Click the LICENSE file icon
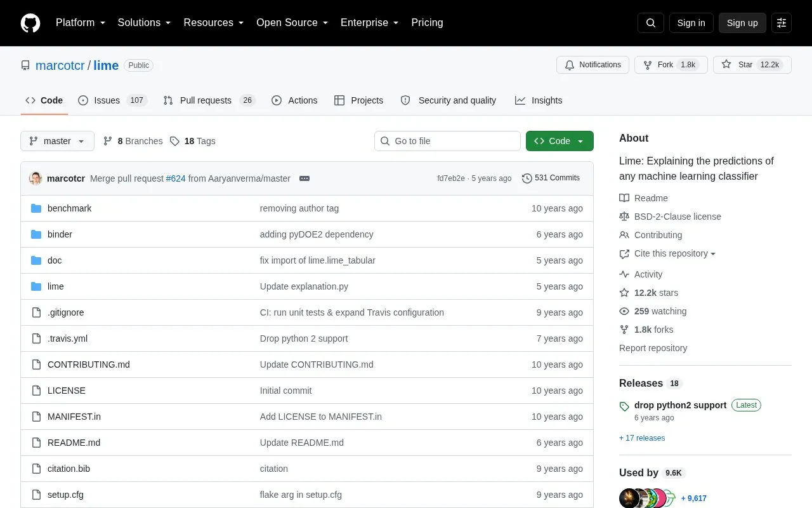The image size is (812, 508). point(36,391)
